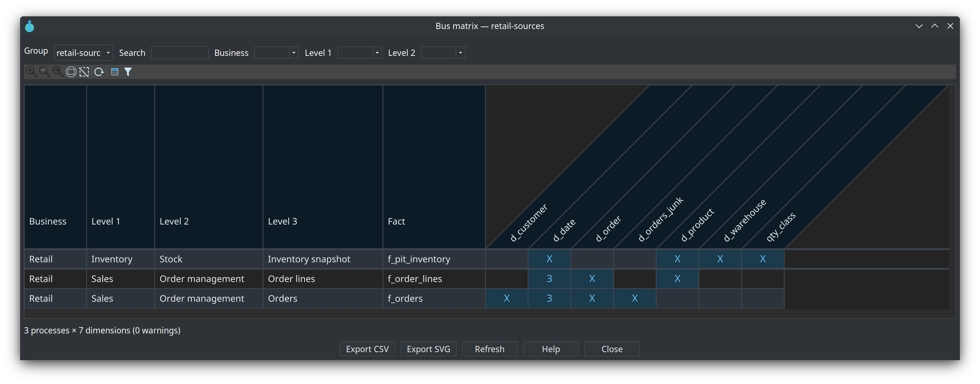Click the Export SVG button
Viewport: 980px width, 384px height.
pos(428,349)
